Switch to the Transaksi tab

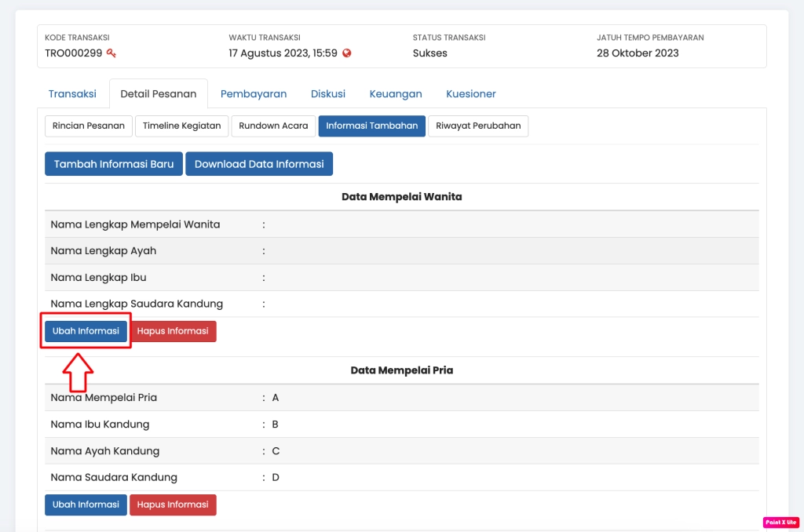click(x=72, y=93)
